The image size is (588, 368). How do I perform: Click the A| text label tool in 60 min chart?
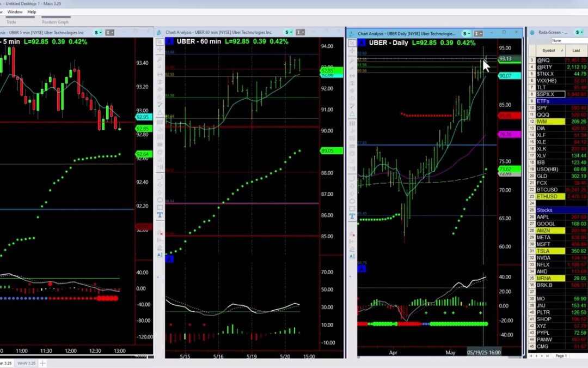pos(160,255)
